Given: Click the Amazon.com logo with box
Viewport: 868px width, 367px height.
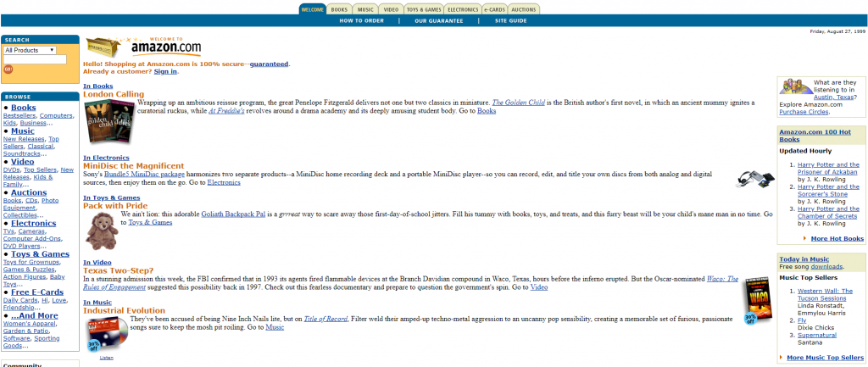Looking at the screenshot, I should click(144, 47).
